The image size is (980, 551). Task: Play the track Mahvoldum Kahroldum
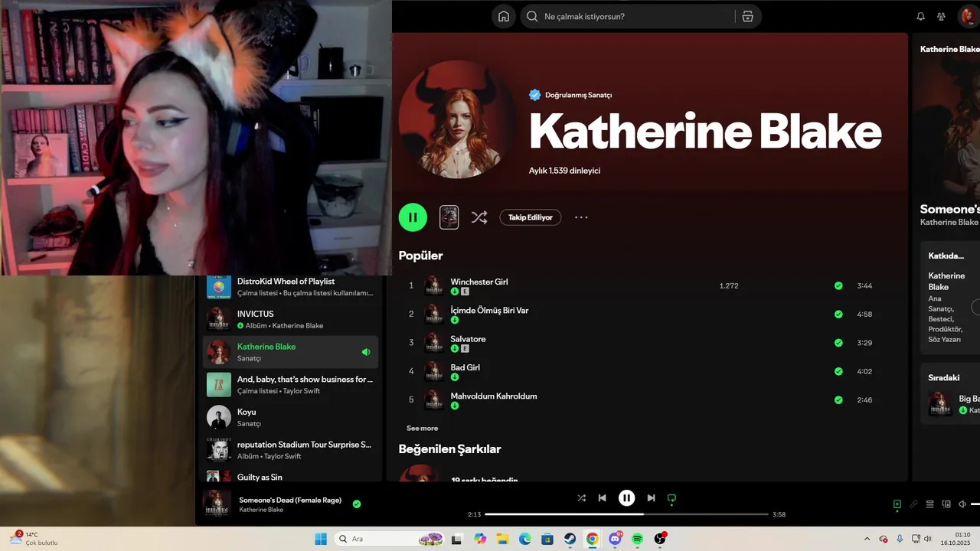coord(493,396)
